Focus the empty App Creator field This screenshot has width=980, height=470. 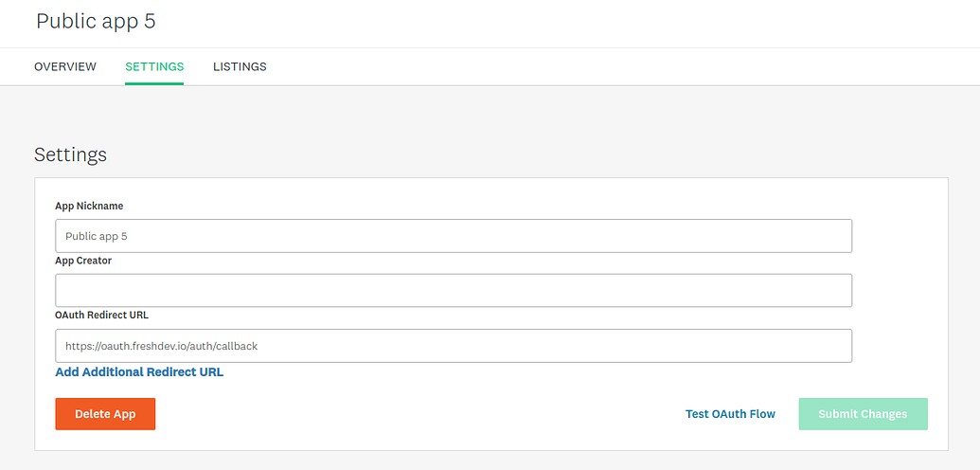point(454,290)
